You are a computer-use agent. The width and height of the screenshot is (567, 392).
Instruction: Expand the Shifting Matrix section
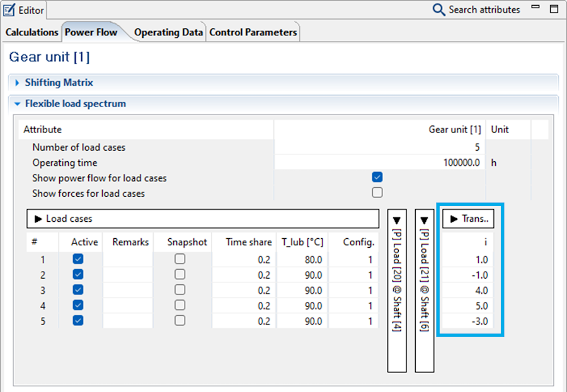coord(18,83)
